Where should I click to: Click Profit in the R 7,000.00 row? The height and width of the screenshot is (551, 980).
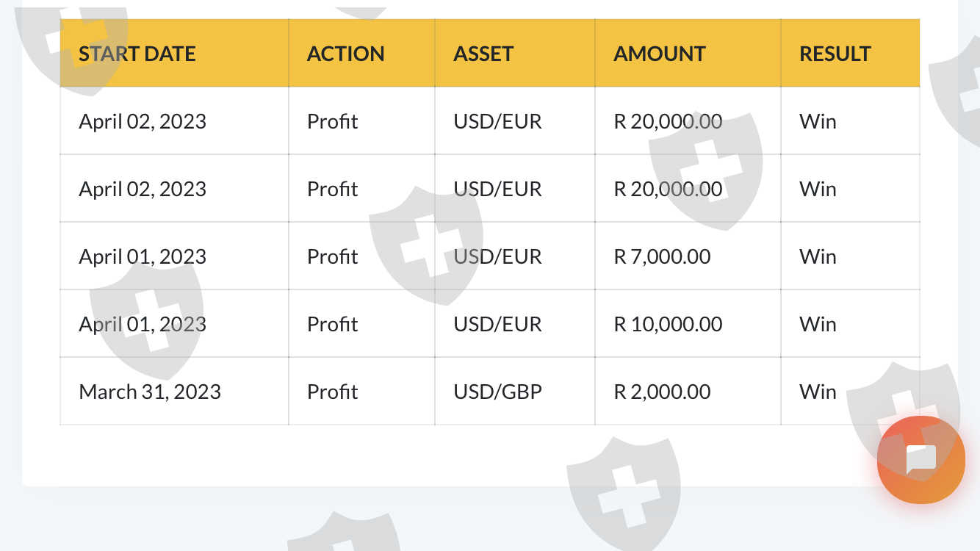click(x=333, y=256)
